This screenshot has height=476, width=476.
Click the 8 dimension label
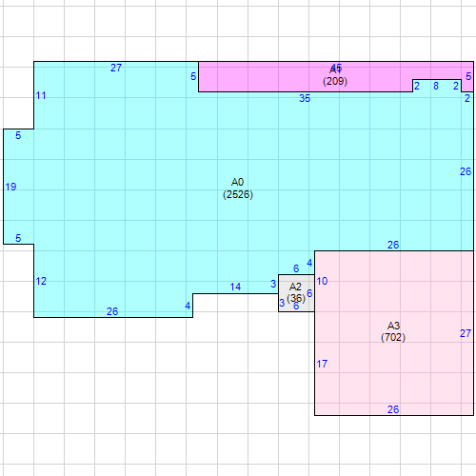(436, 86)
